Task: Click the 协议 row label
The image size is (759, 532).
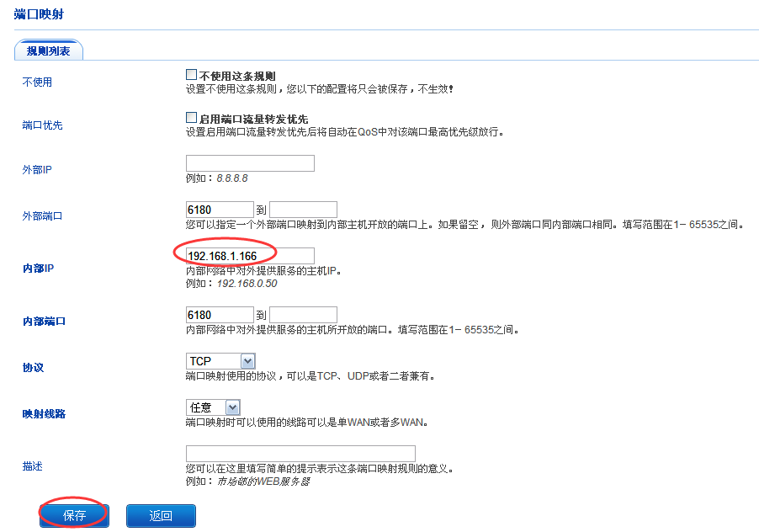Action: coord(33,367)
